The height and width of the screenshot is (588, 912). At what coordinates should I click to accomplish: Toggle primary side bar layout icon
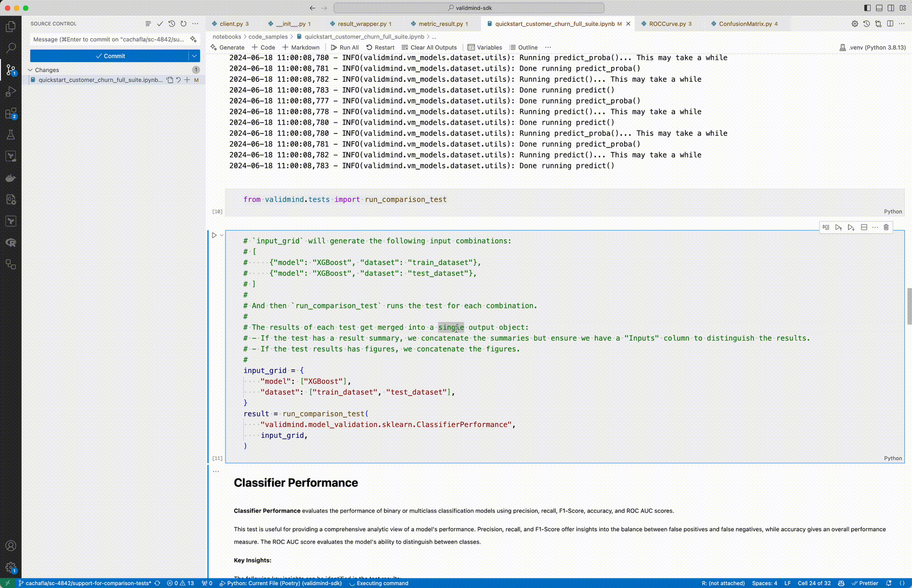point(867,8)
